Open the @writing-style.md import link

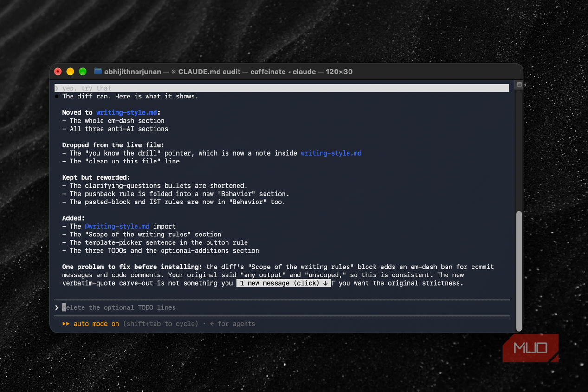(117, 226)
